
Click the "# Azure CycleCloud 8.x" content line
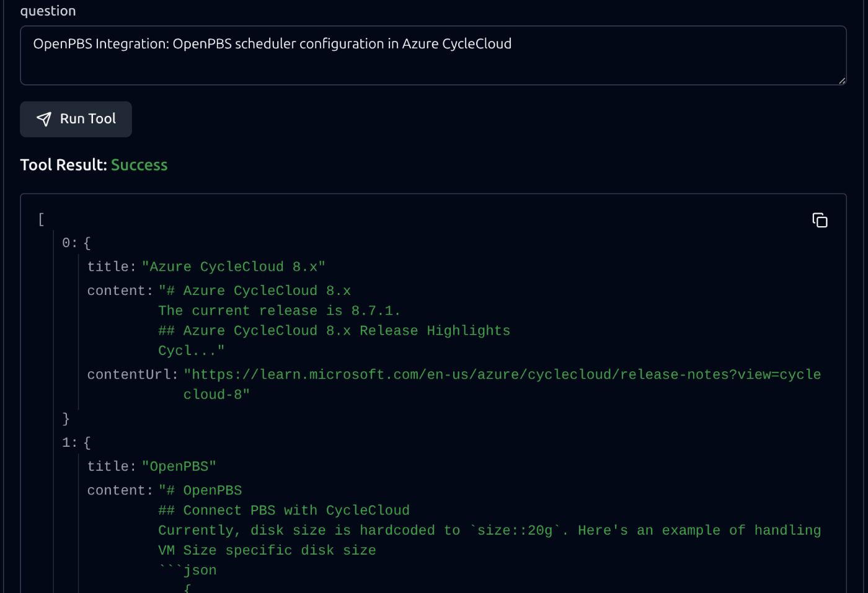tap(255, 291)
